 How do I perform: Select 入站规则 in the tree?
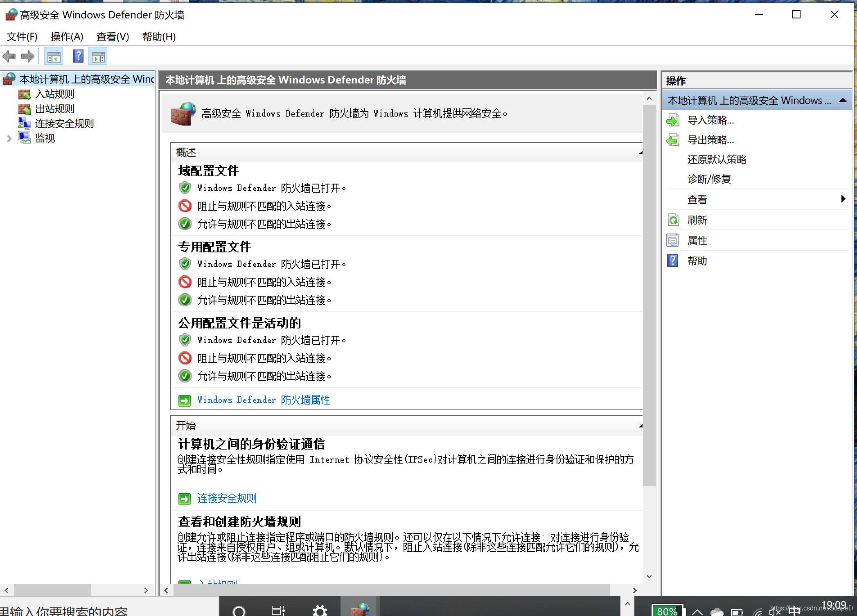54,94
